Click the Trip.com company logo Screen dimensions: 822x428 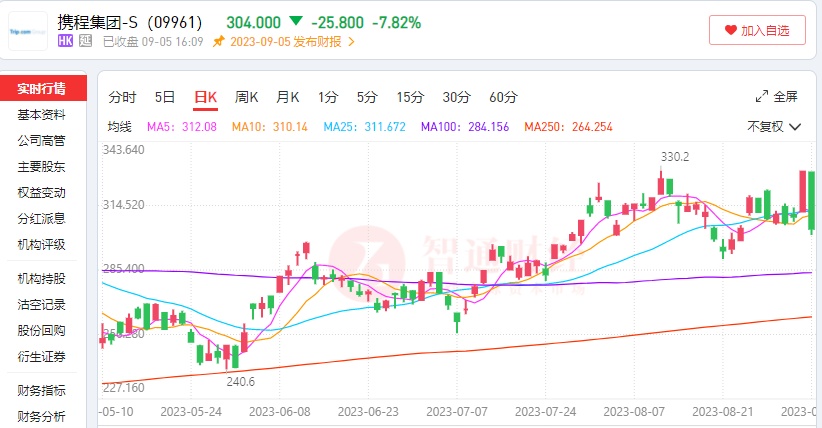pyautogui.click(x=28, y=31)
